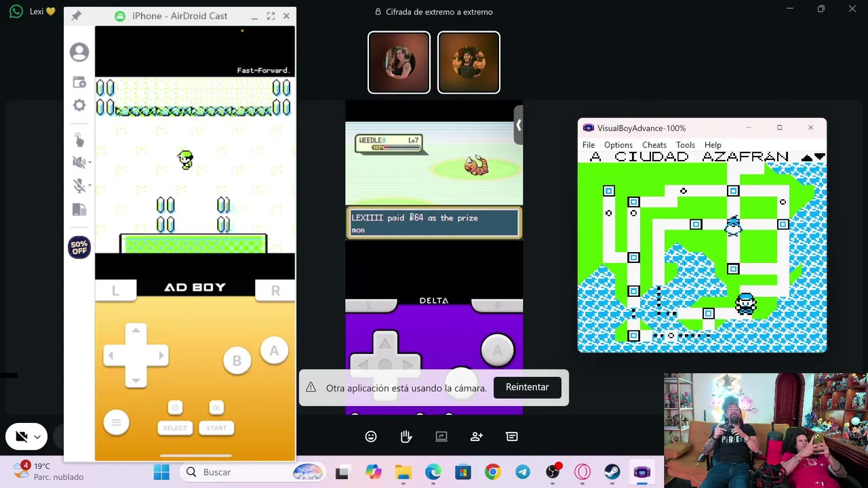Open File Explorer from the taskbar
Image resolution: width=868 pixels, height=488 pixels.
403,472
